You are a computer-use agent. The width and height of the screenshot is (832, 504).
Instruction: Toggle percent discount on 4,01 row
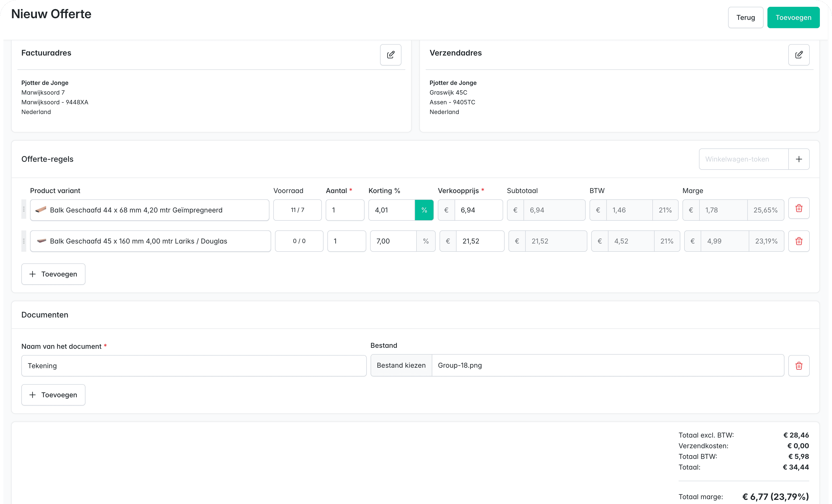pyautogui.click(x=424, y=210)
